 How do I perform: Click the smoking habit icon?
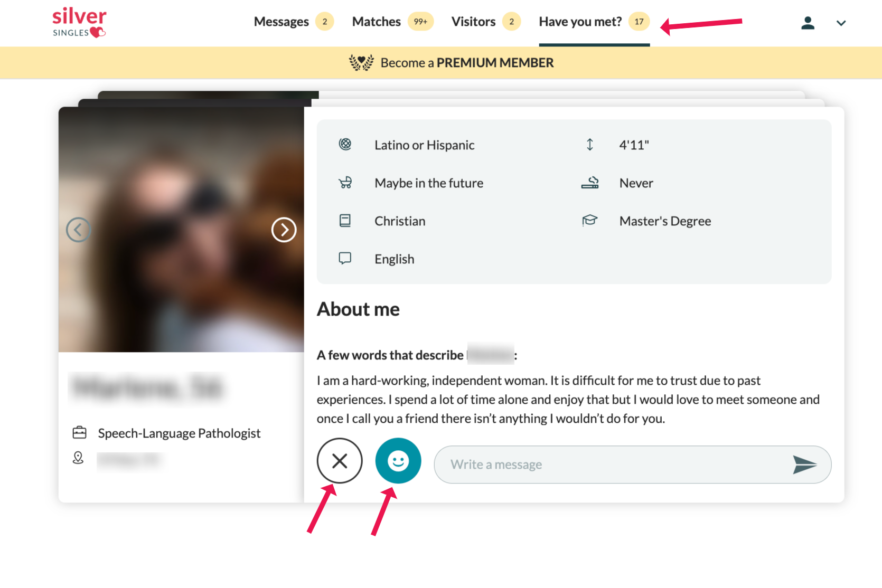coord(589,183)
